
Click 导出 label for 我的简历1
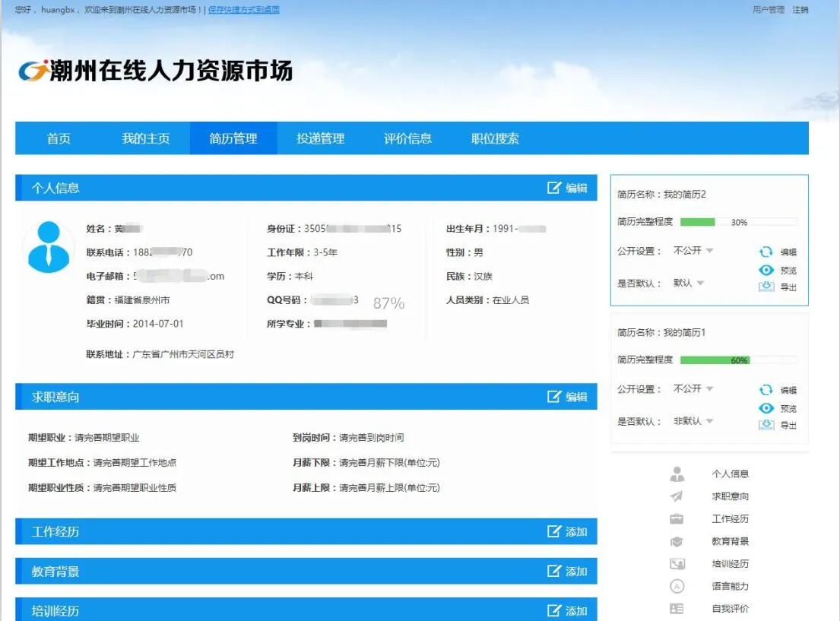788,426
